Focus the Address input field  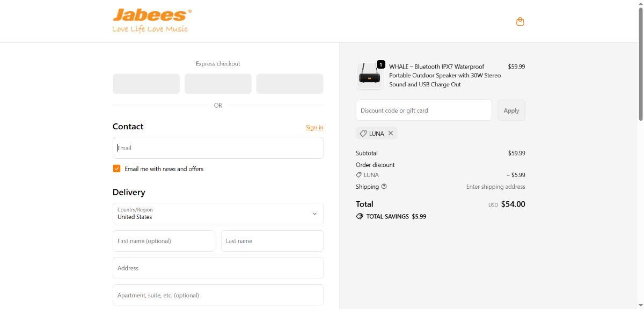pos(218,268)
